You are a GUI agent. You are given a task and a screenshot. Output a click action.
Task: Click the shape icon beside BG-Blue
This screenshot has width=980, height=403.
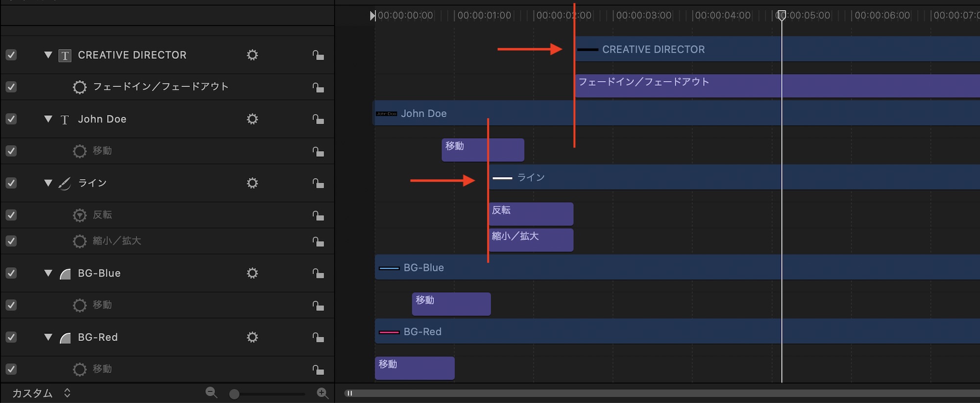point(65,274)
